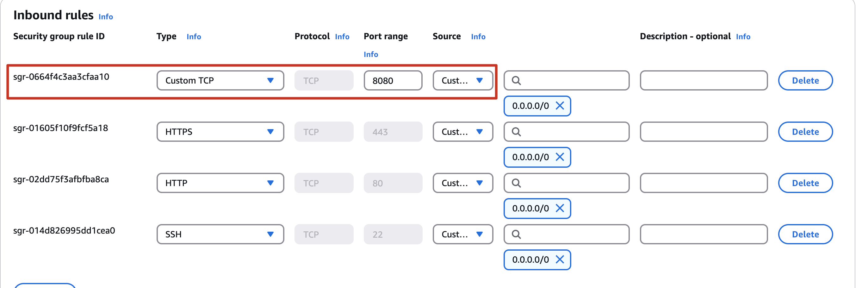The image size is (868, 288).
Task: Open the HTTPS type dropdown
Action: [220, 132]
